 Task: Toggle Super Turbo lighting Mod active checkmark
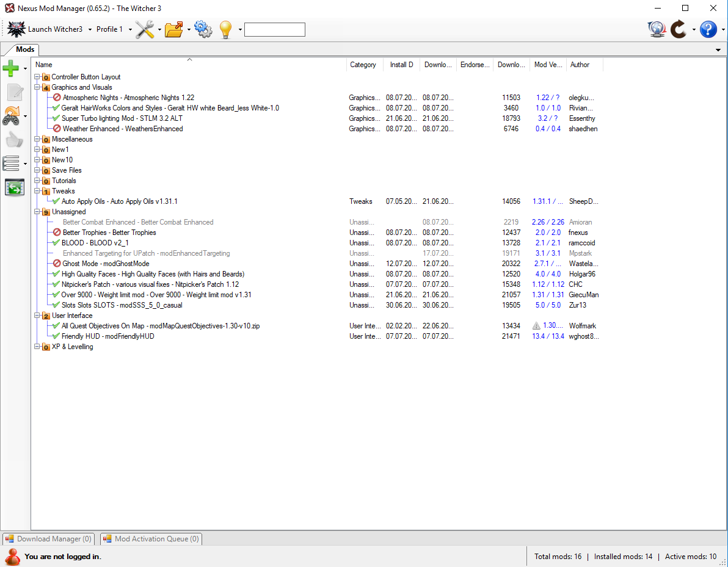pyautogui.click(x=56, y=118)
